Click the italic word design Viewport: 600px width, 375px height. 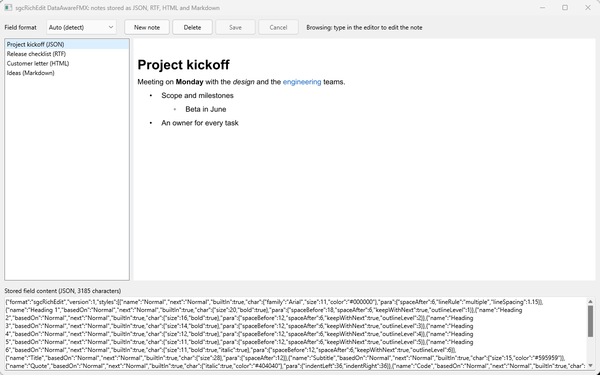tap(243, 82)
